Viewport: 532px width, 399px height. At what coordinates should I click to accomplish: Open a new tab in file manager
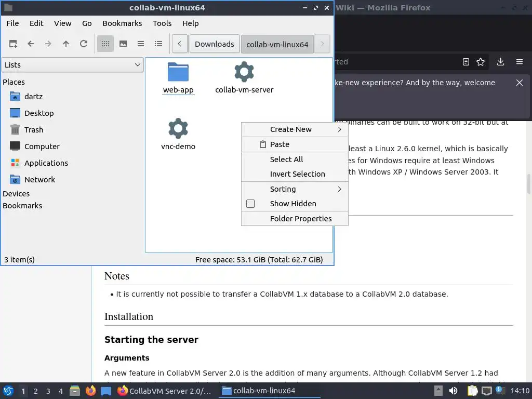[x=13, y=44]
